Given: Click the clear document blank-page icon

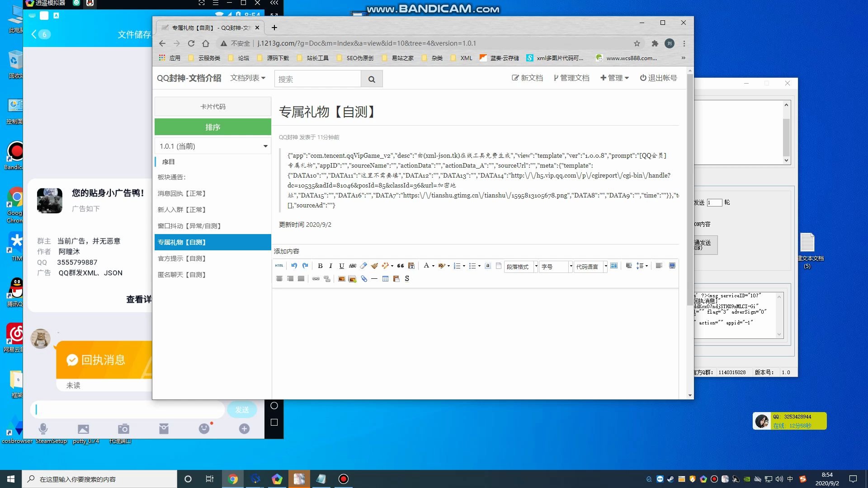Looking at the screenshot, I should pyautogui.click(x=499, y=266).
